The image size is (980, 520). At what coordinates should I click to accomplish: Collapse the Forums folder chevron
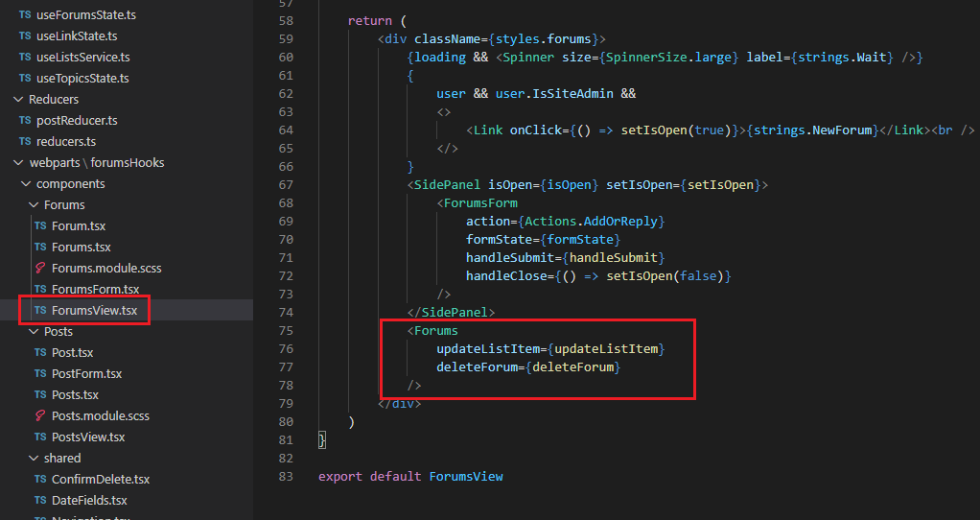[34, 205]
